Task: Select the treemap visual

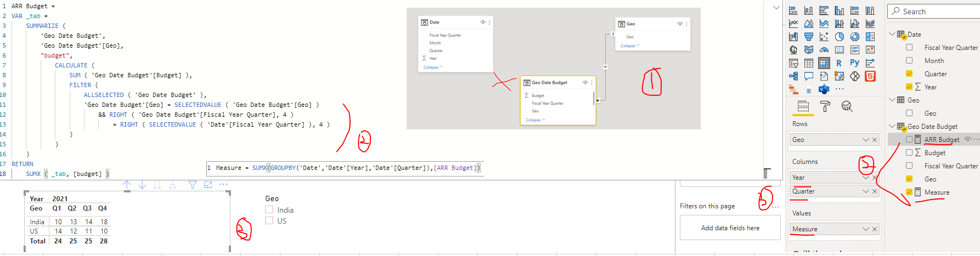Action: (870, 37)
